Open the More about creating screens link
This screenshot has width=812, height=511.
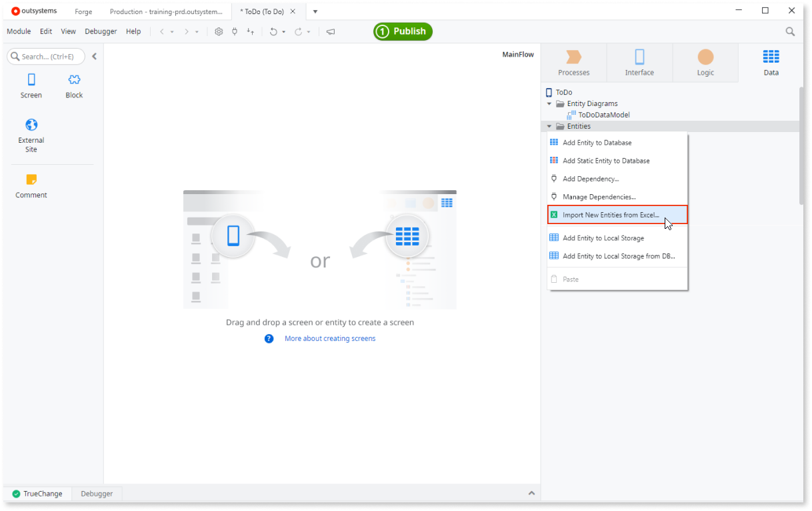tap(330, 338)
